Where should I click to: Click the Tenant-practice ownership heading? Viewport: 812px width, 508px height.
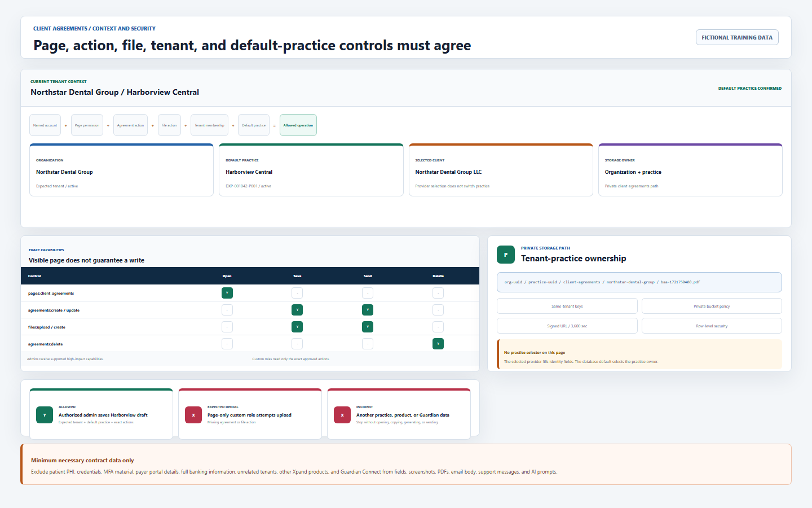coord(573,259)
